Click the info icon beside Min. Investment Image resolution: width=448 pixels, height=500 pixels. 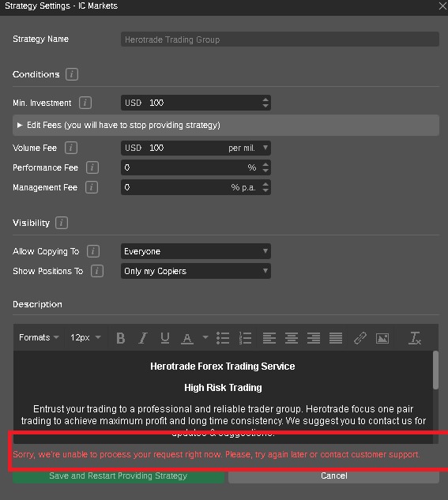pos(85,103)
